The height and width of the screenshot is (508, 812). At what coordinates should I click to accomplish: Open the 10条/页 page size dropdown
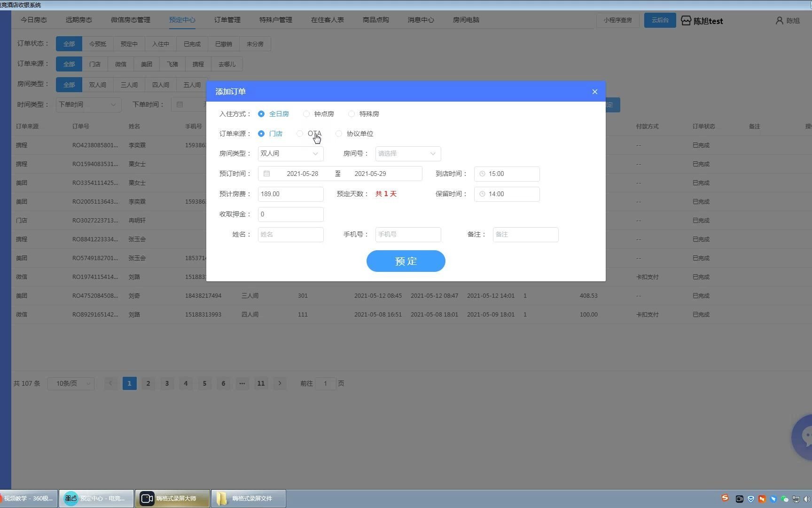click(71, 383)
